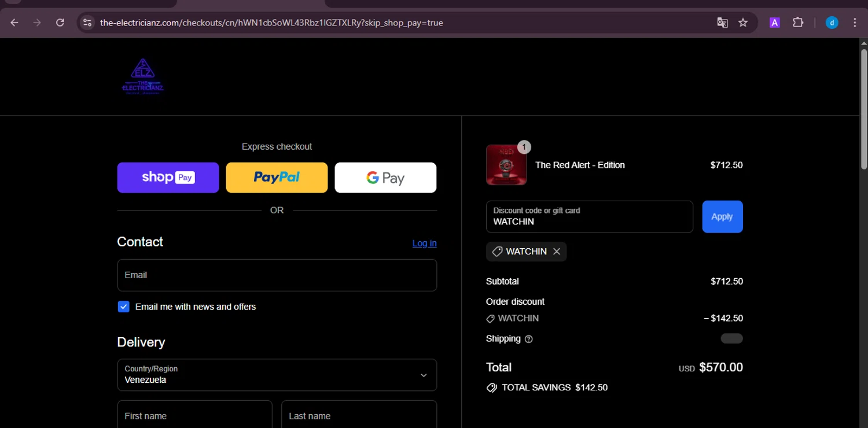Click the tag icon on WATCHIN chip

497,252
